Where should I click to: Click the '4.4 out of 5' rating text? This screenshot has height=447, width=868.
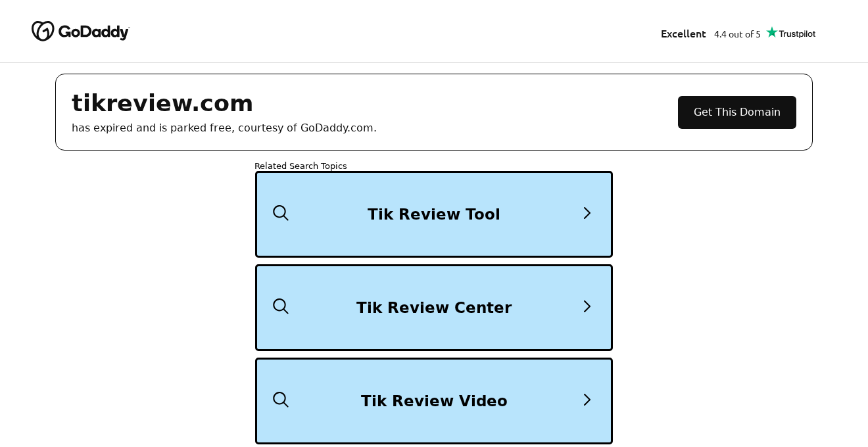[737, 34]
